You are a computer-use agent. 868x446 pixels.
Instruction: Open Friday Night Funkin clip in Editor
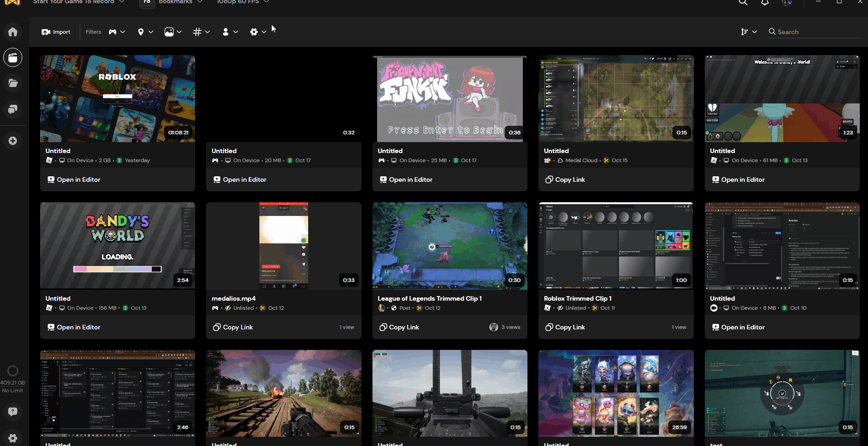pos(406,179)
